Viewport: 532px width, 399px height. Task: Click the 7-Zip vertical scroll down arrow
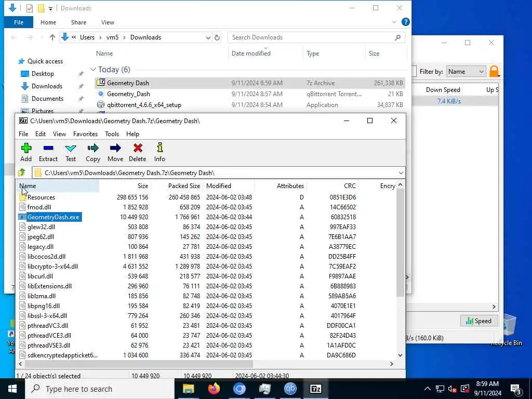click(400, 355)
